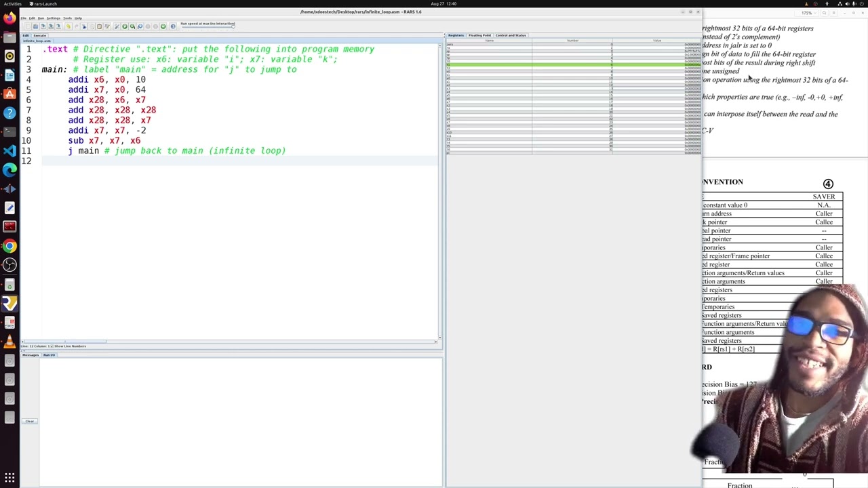Switch to the Execute tab
868x488 pixels.
click(39, 35)
